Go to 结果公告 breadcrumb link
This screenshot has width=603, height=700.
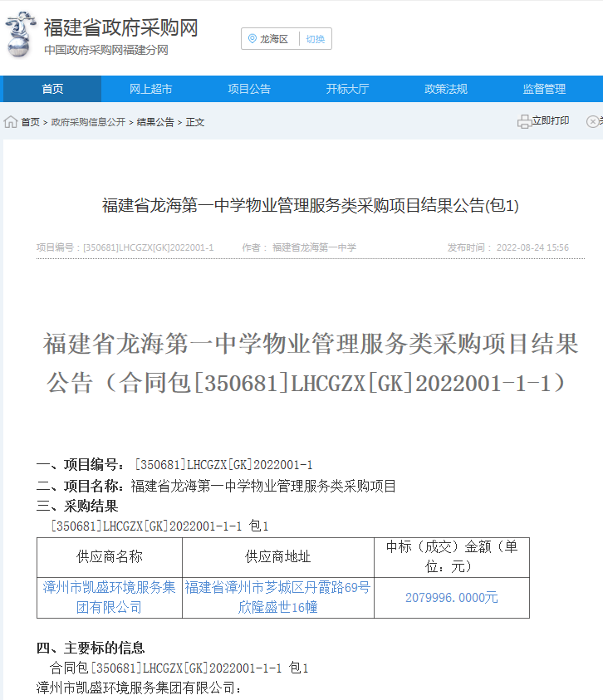point(155,122)
